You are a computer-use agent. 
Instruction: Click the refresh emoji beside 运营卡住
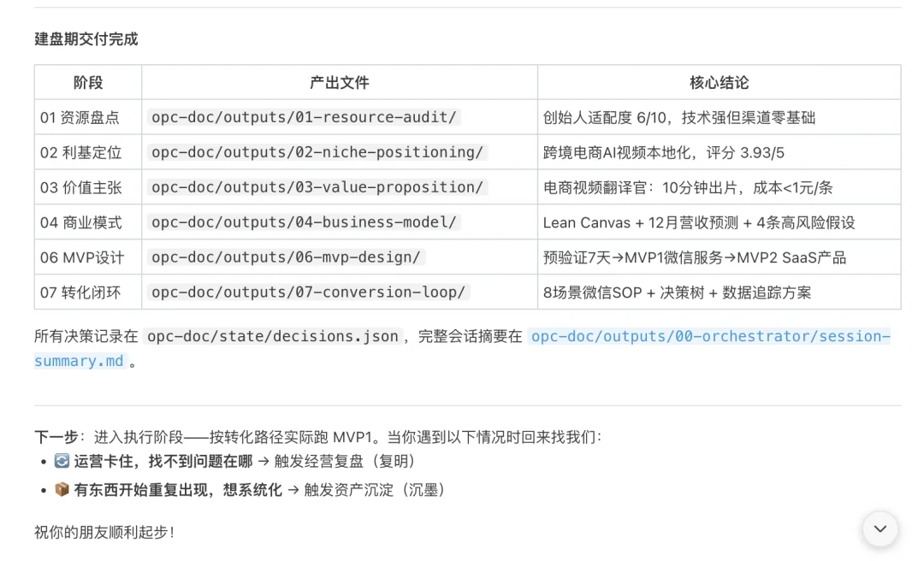coord(62,461)
